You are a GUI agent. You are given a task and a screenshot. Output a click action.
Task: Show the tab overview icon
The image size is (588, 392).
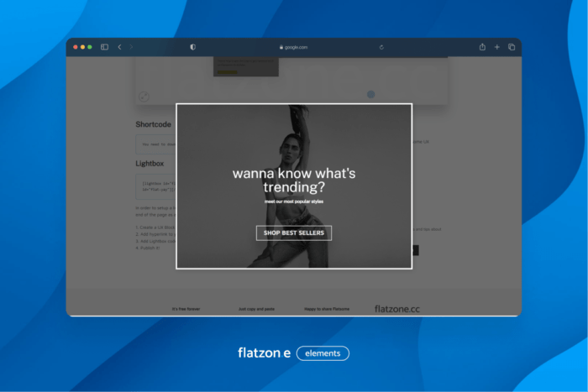(x=511, y=47)
